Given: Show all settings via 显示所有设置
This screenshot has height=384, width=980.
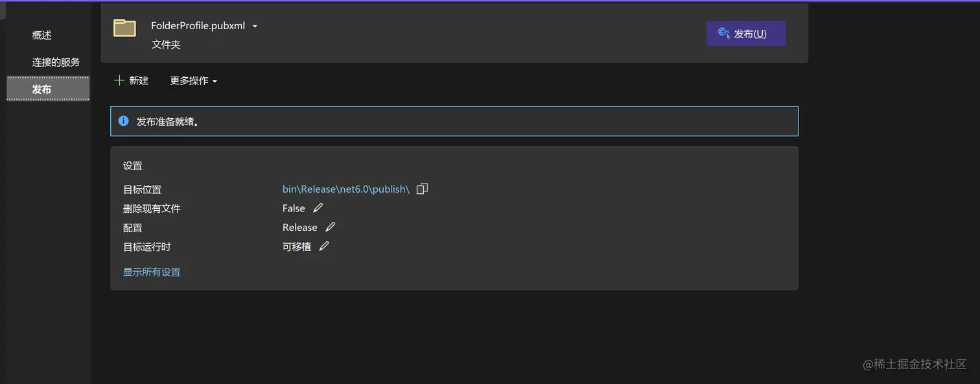Looking at the screenshot, I should coord(152,272).
